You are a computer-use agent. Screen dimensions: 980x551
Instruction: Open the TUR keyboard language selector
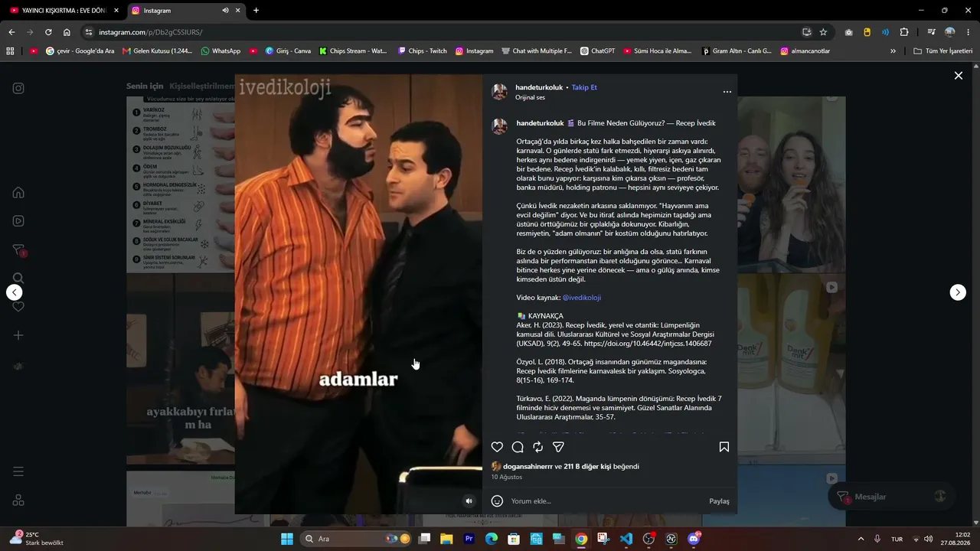click(897, 539)
